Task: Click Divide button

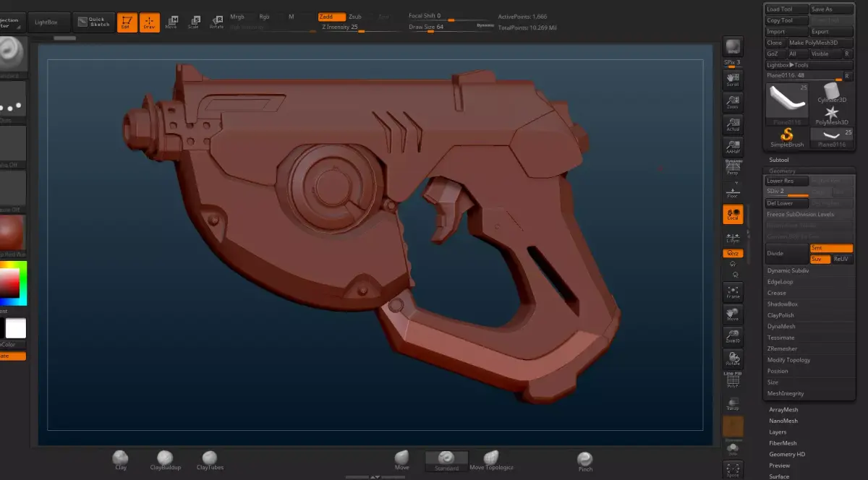Action: 786,254
